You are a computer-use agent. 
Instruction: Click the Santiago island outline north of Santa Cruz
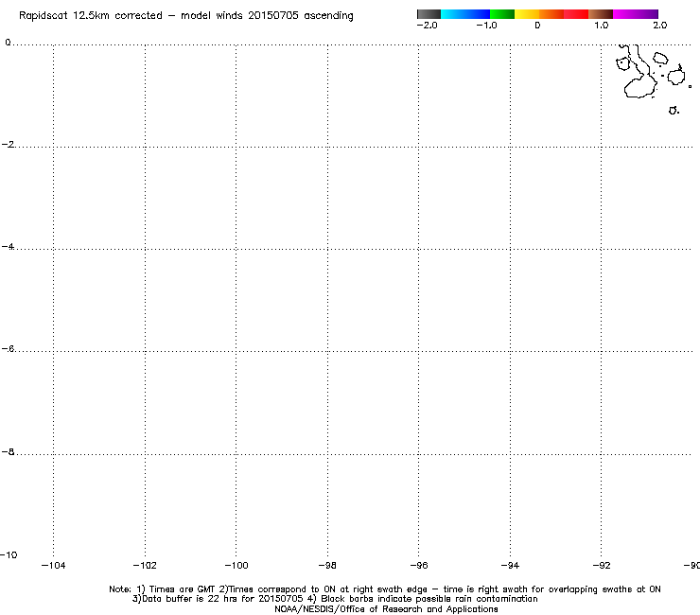(x=660, y=58)
